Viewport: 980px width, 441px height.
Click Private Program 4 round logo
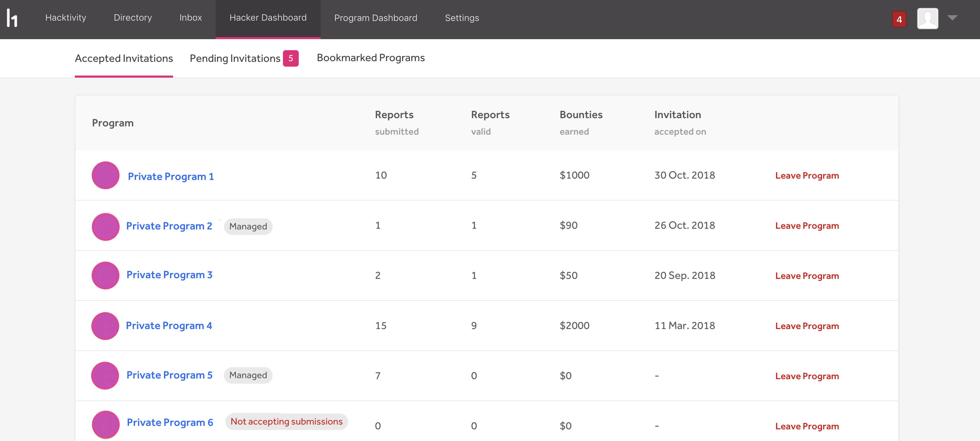click(105, 326)
